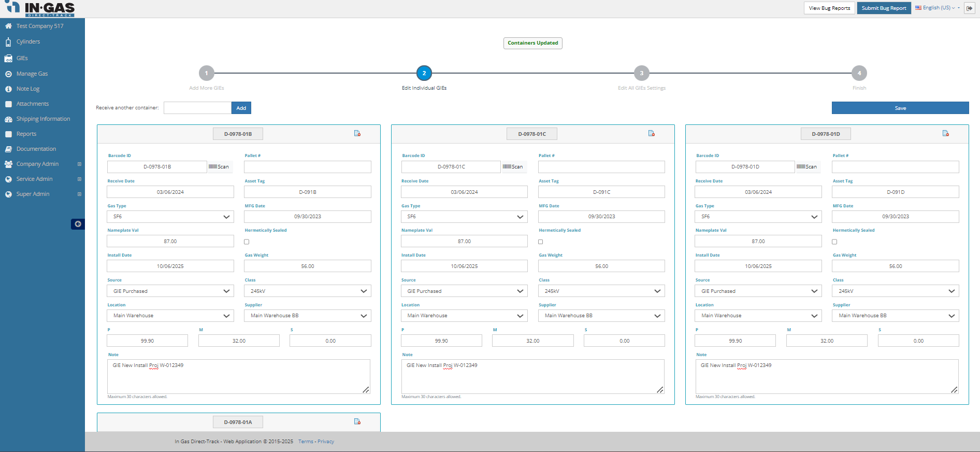This screenshot has height=452, width=980.
Task: Enable Hermetically Sealed for D-0978-01D
Action: (834, 242)
